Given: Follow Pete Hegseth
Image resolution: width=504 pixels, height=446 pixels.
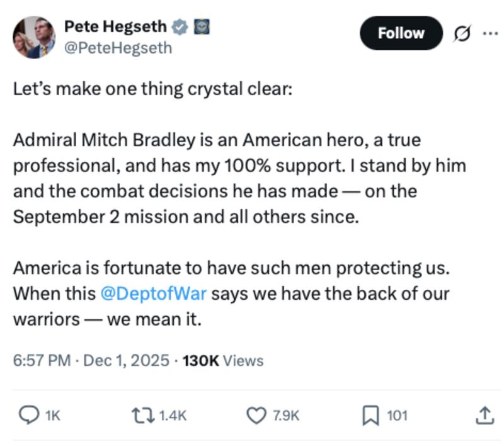Looking at the screenshot, I should point(401,33).
